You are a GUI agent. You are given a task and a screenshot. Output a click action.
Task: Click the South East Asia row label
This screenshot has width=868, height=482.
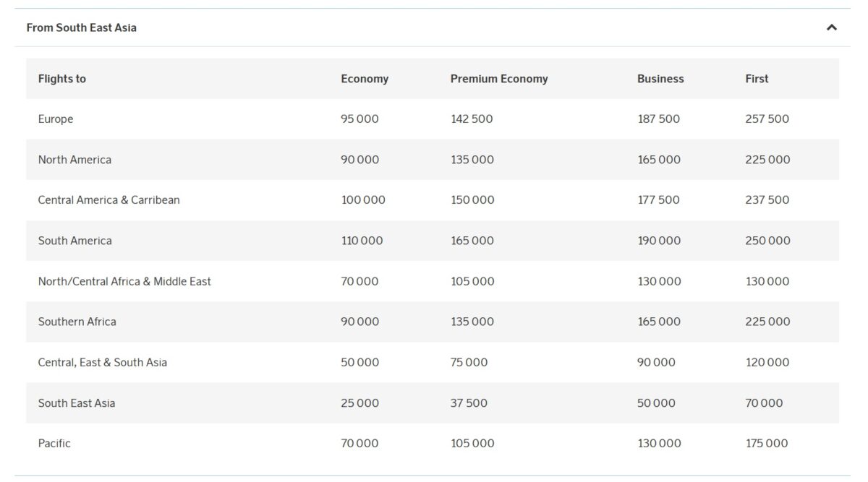77,403
